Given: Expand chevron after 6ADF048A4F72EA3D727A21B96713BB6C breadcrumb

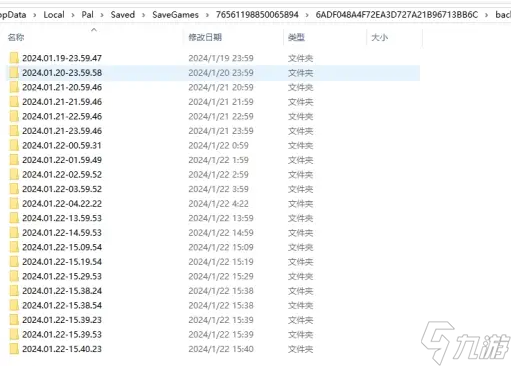Looking at the screenshot, I should (487, 15).
